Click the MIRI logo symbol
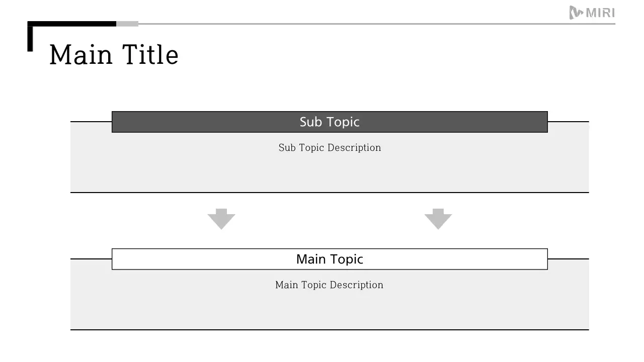The image size is (644, 362). click(576, 13)
